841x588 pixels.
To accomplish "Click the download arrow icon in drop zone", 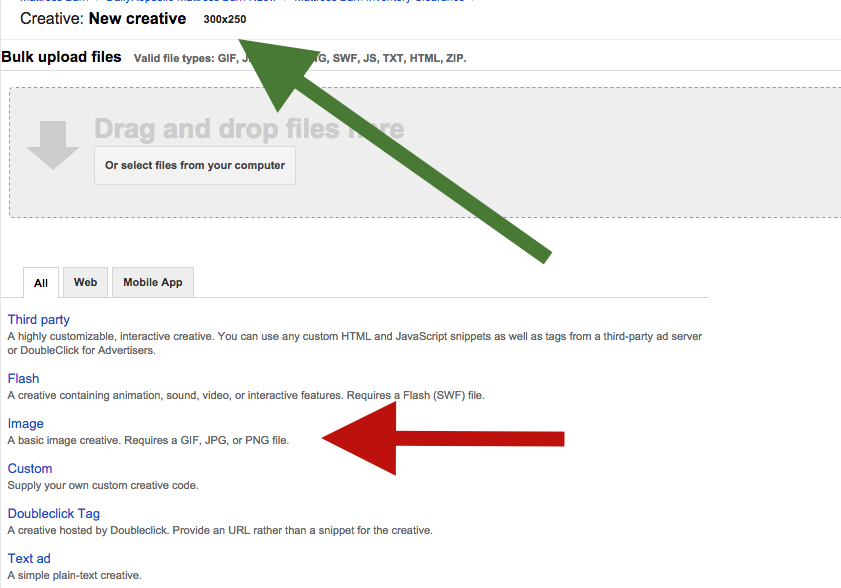I will 53,145.
